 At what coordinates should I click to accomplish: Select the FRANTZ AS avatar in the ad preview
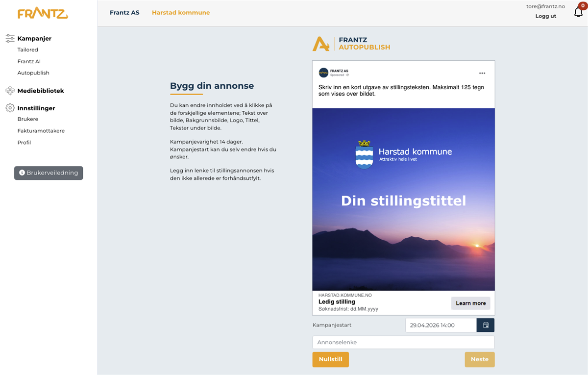point(324,73)
